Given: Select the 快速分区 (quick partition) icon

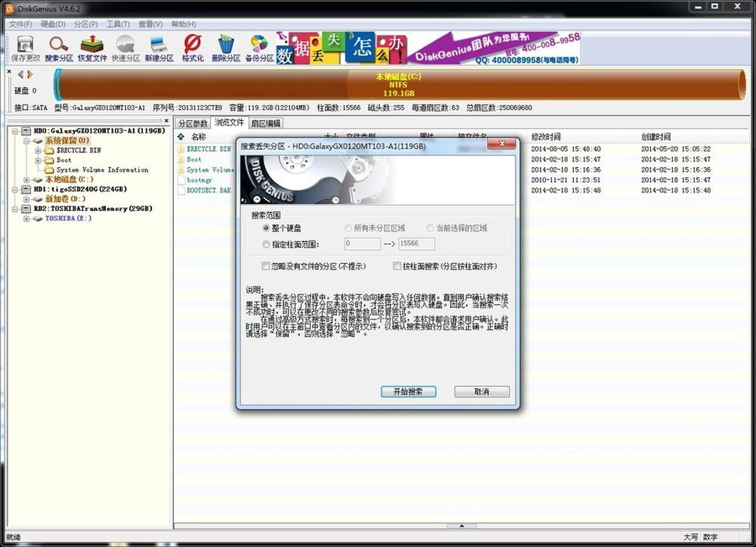Looking at the screenshot, I should tap(125, 48).
